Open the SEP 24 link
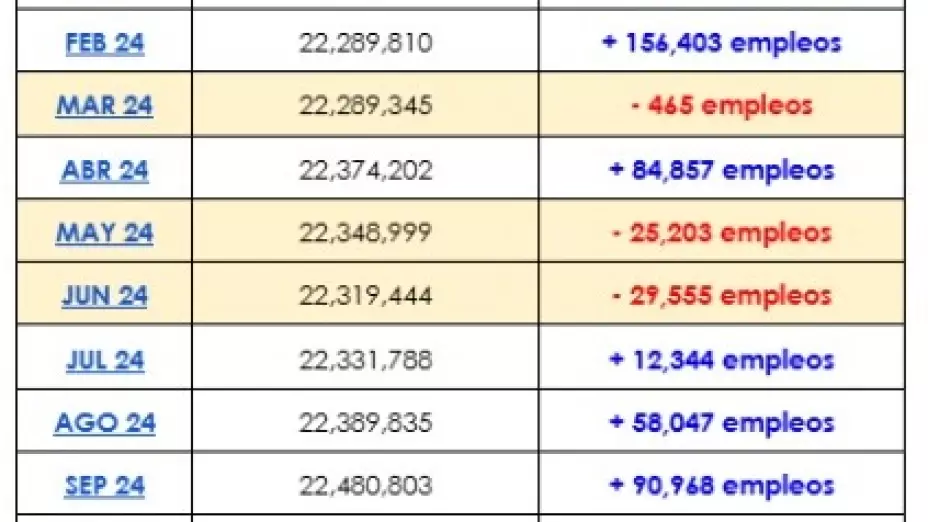928x522 pixels. click(x=104, y=486)
